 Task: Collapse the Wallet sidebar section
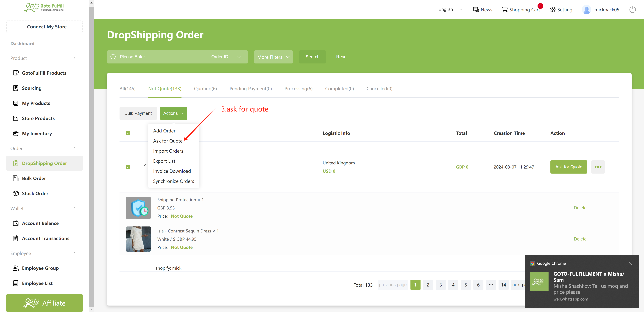pos(74,208)
